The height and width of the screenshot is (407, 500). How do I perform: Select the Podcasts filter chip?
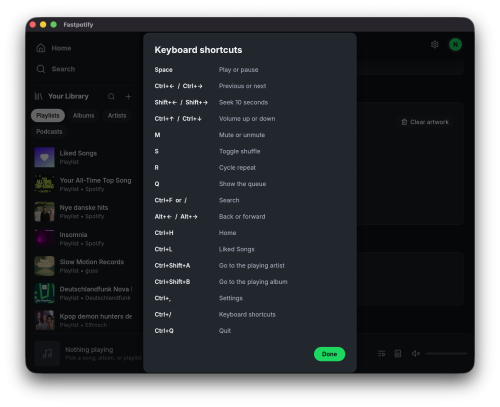(x=49, y=131)
